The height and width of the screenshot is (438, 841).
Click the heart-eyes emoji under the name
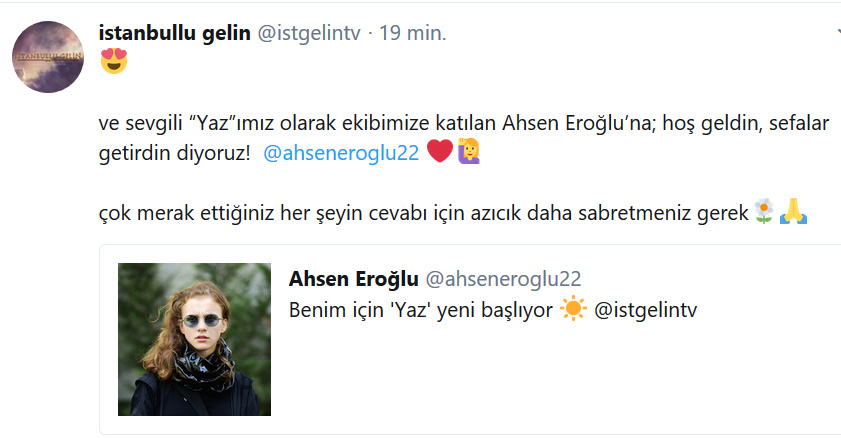click(x=114, y=61)
